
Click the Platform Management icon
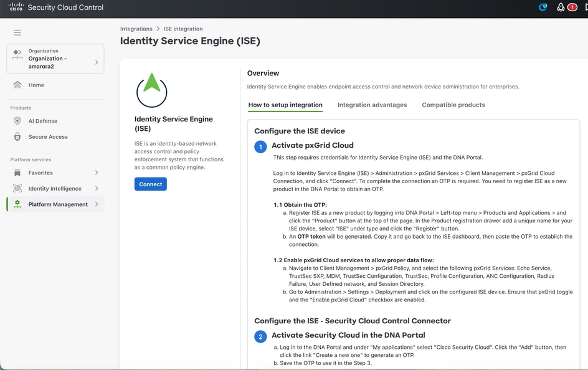click(x=17, y=204)
